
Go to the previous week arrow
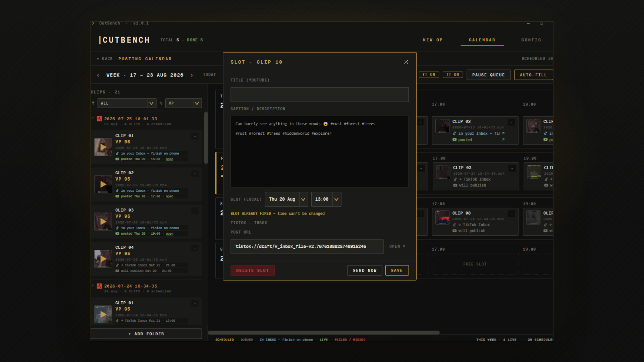(x=98, y=75)
